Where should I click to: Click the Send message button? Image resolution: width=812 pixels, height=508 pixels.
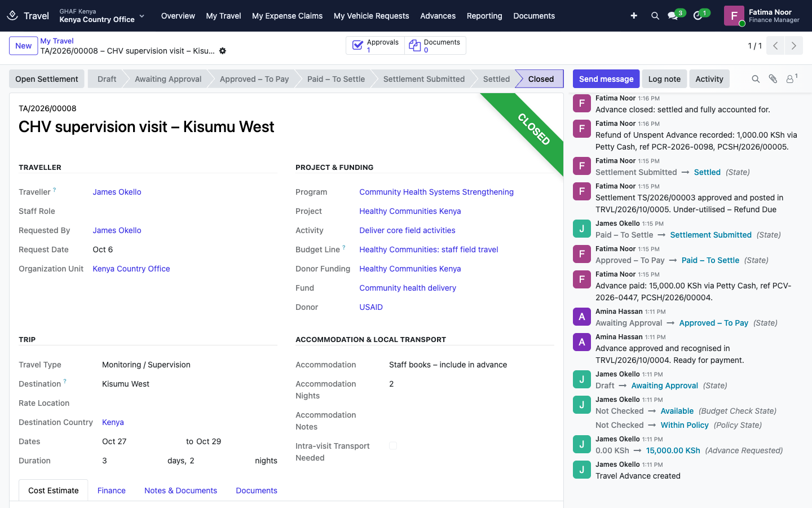point(606,79)
